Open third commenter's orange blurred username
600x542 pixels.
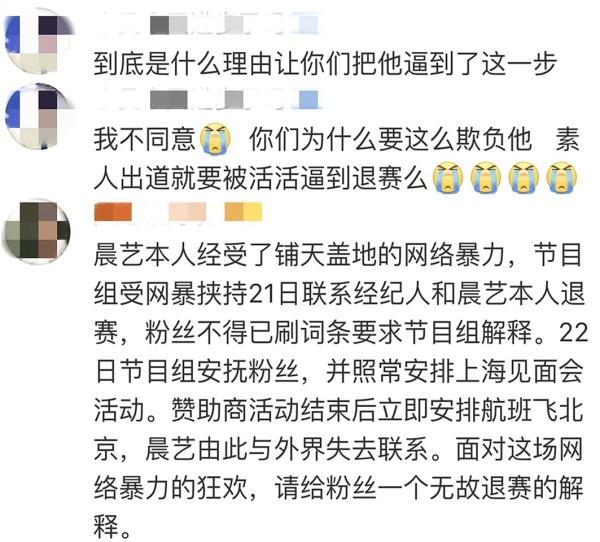(x=113, y=212)
